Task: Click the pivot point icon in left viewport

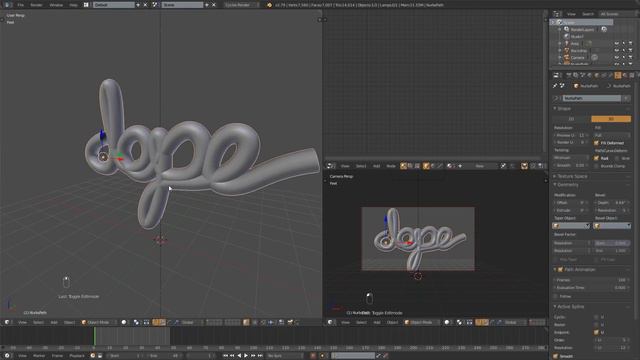Action: pos(136,322)
